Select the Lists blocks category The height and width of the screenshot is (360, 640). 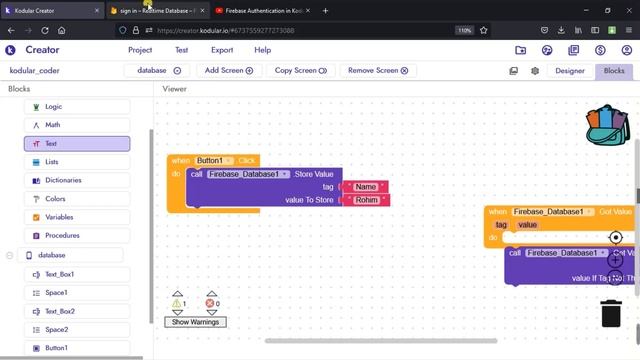(77, 162)
